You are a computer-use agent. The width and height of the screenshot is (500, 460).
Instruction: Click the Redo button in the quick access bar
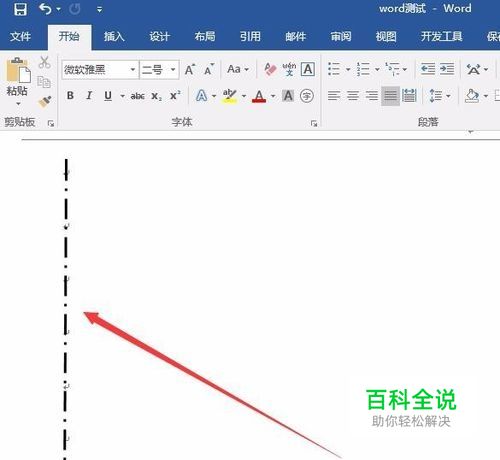(x=74, y=9)
